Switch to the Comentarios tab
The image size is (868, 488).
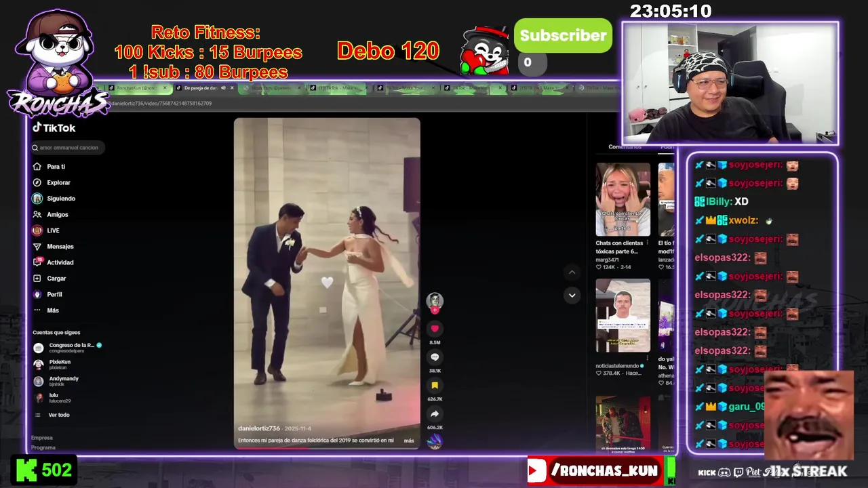point(625,147)
